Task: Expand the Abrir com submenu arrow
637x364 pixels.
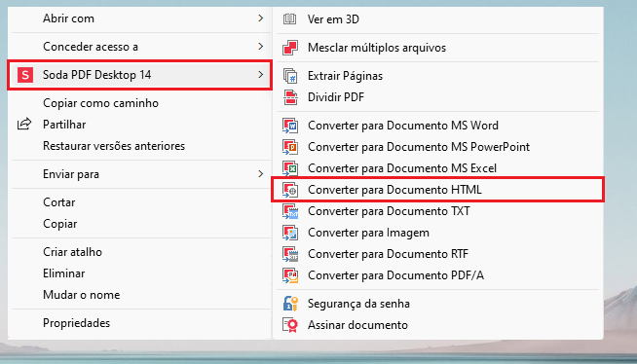Action: click(260, 18)
